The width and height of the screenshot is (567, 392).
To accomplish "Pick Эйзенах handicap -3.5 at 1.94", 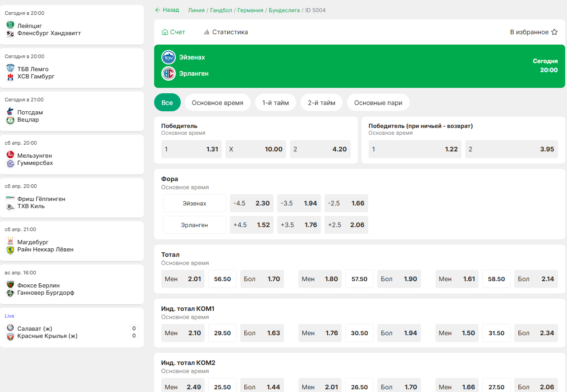I will [x=299, y=203].
